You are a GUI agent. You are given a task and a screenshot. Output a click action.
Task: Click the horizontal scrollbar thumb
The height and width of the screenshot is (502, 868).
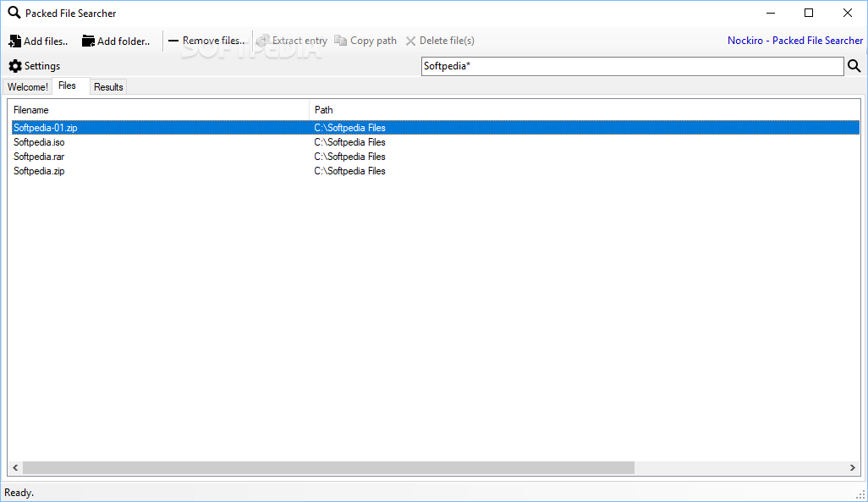click(x=328, y=467)
